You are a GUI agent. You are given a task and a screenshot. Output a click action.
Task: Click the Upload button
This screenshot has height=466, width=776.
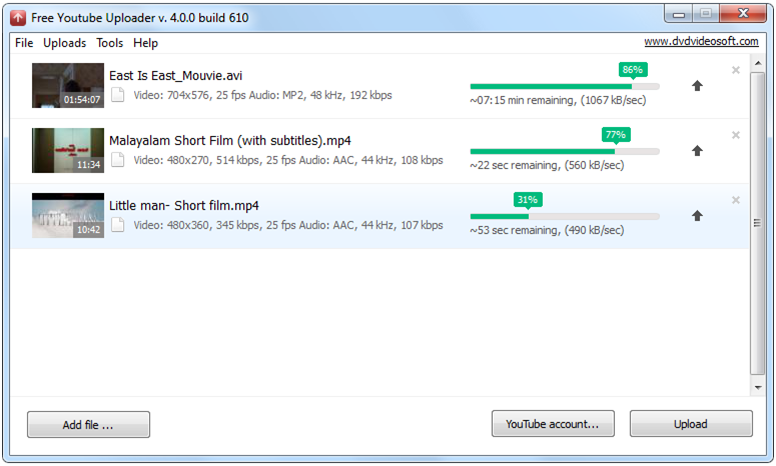691,423
